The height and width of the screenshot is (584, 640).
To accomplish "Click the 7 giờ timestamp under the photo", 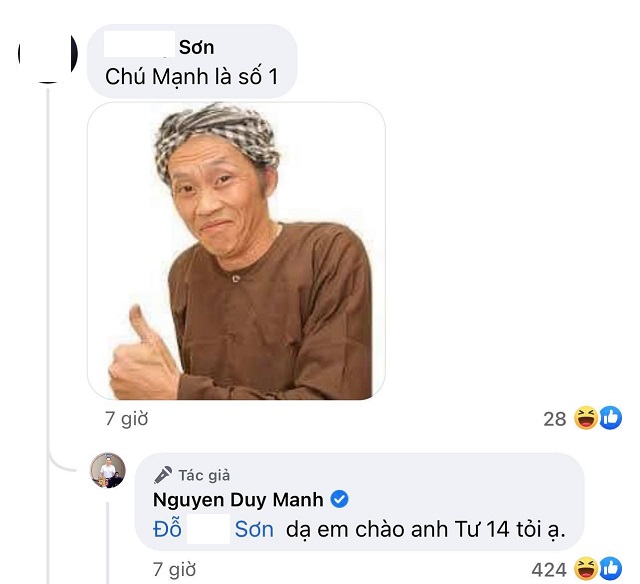I will [x=128, y=418].
